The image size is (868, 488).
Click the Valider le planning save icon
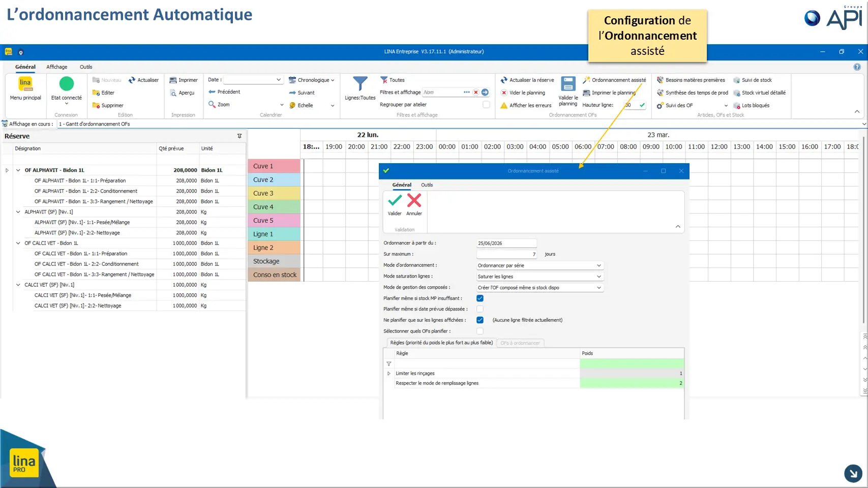click(568, 84)
